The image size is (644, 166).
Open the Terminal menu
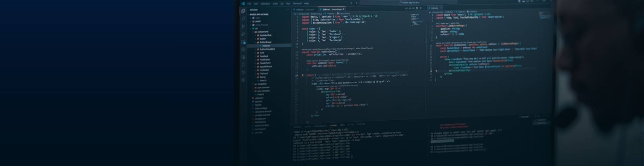coord(297,3)
